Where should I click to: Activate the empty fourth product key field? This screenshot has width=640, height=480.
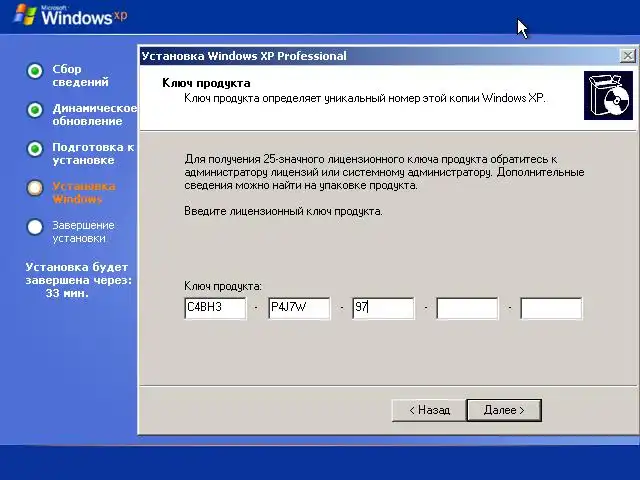pyautogui.click(x=467, y=308)
